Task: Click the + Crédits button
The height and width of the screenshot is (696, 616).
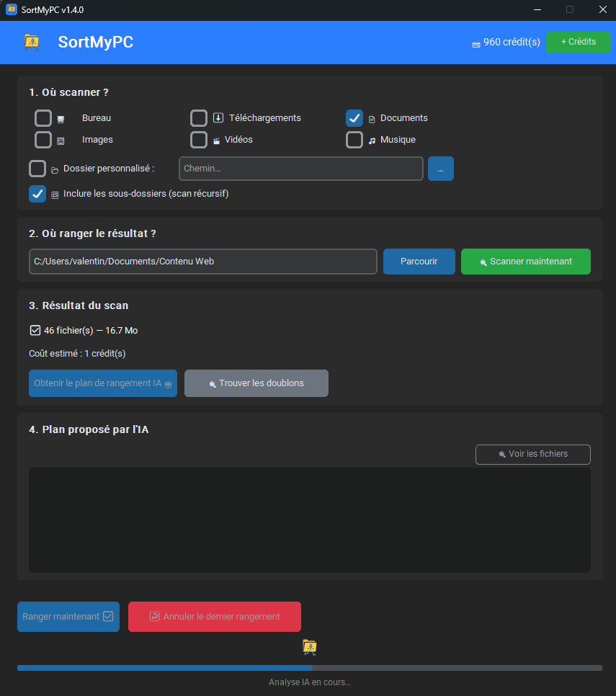Action: (579, 43)
